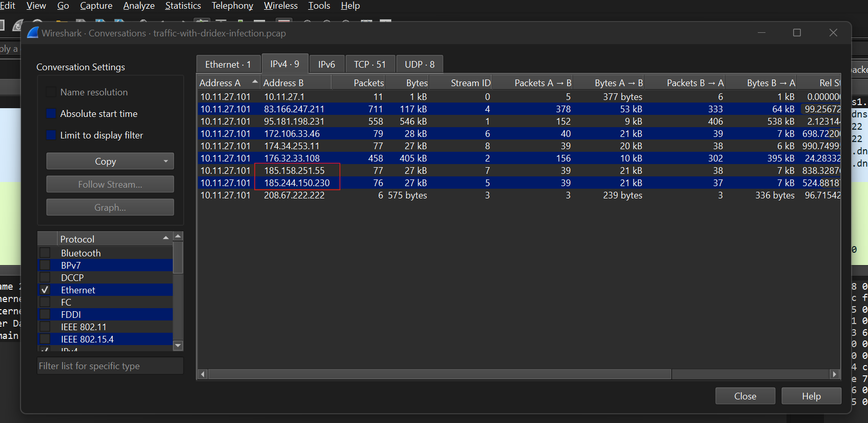Click the Help button in the dialog
The width and height of the screenshot is (868, 423).
click(812, 396)
